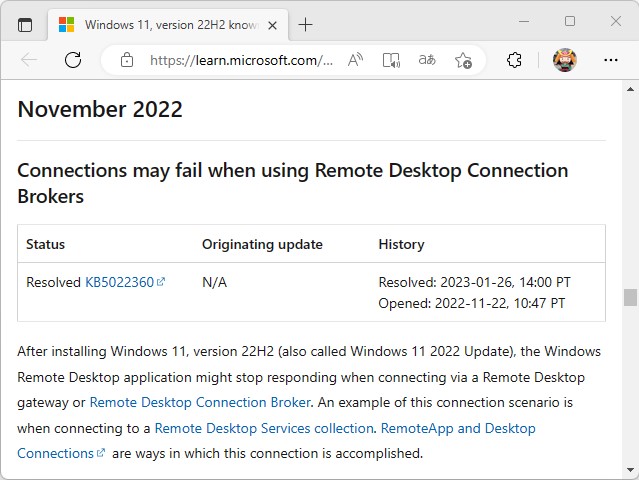Follow Remote Desktop Services collection link
The width and height of the screenshot is (639, 480).
coord(264,428)
